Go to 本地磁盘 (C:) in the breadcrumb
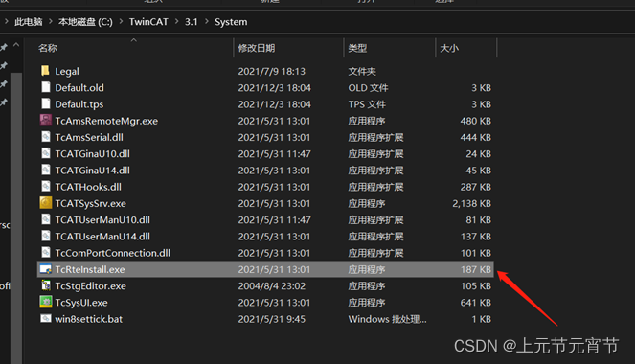 85,22
